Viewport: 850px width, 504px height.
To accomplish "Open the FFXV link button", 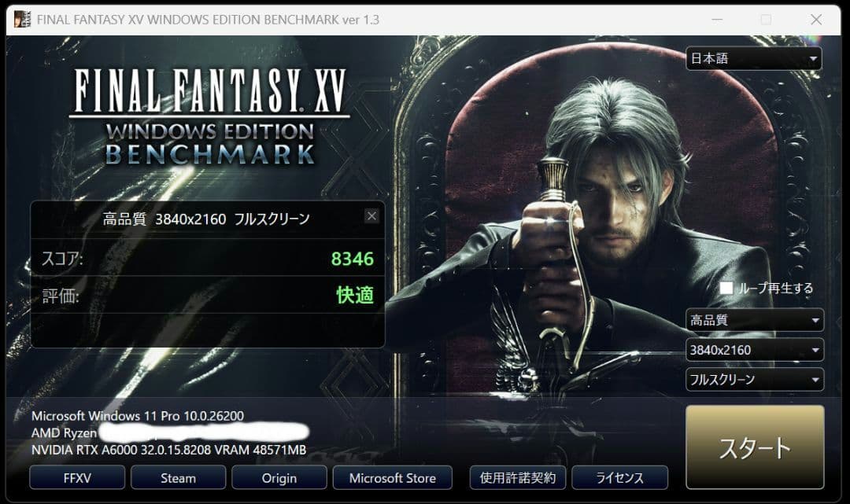I will (77, 477).
